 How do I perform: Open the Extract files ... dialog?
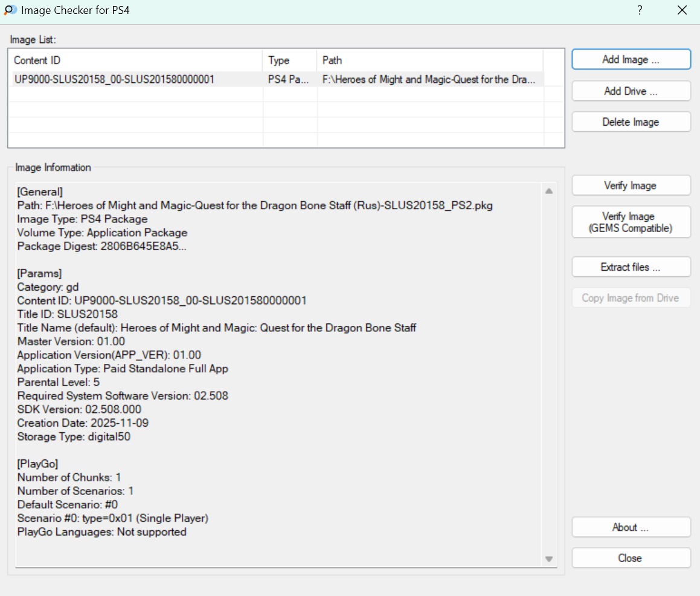pos(631,267)
